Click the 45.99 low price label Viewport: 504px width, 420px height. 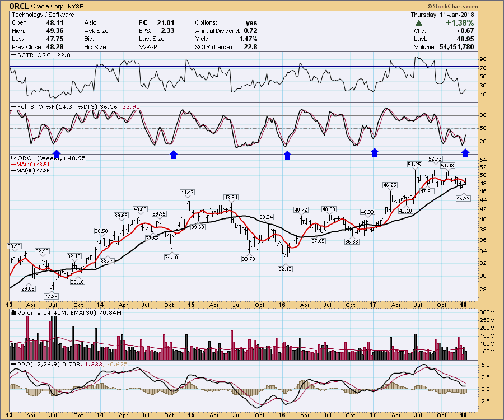coord(463,198)
